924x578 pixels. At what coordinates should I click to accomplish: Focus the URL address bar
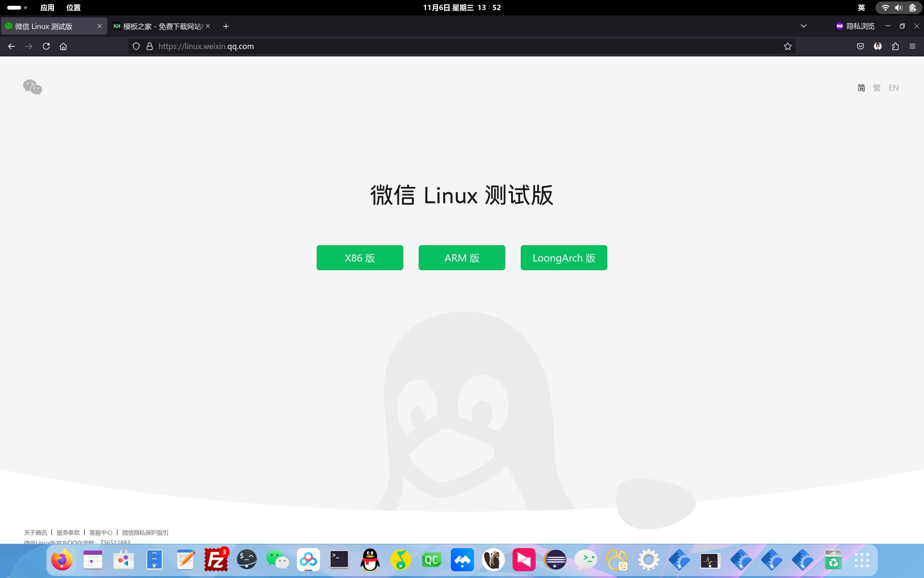[462, 46]
